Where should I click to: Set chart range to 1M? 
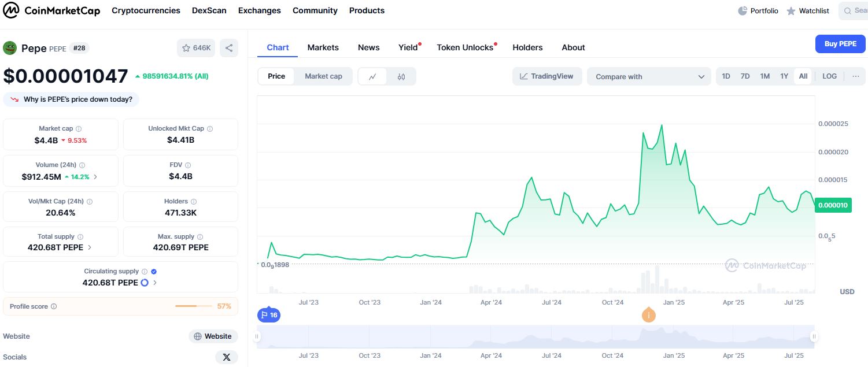(x=765, y=76)
